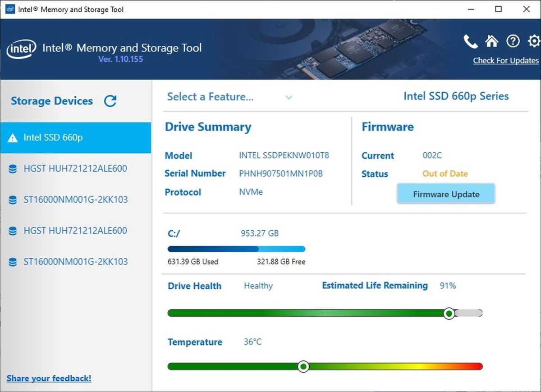The height and width of the screenshot is (392, 541).
Task: Open help via the question mark icon
Action: 513,41
